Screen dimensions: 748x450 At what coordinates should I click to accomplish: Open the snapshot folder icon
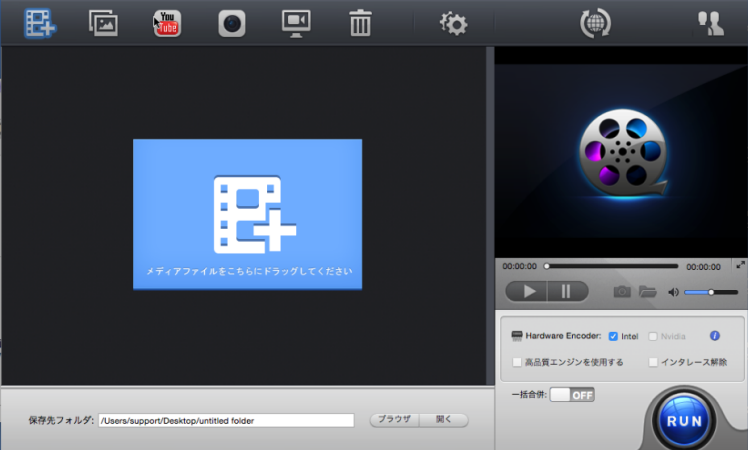(648, 291)
